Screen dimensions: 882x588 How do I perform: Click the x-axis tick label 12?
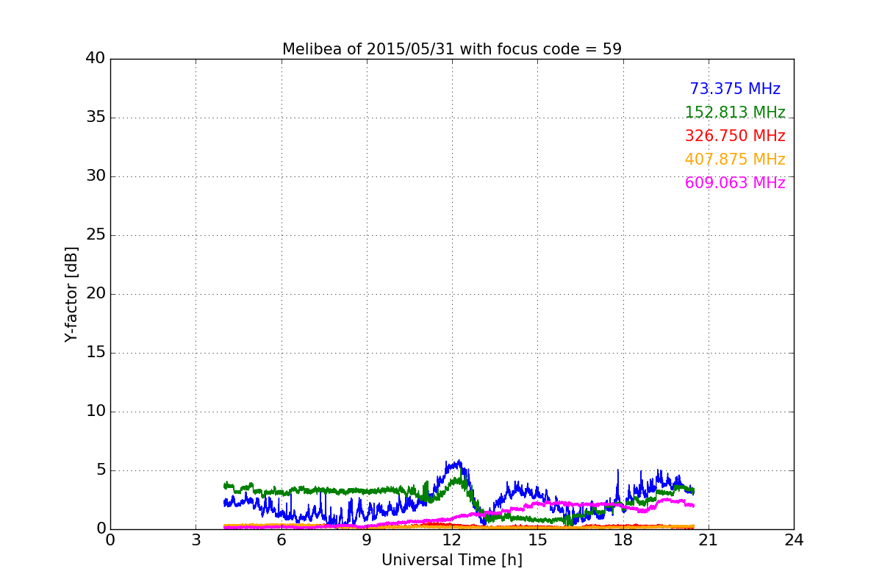[x=452, y=540]
